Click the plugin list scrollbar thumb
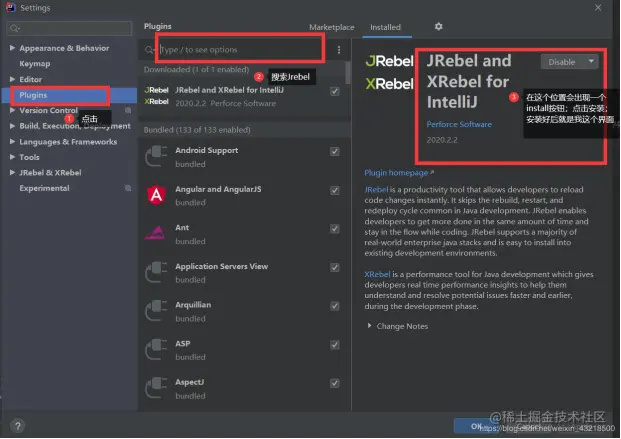This screenshot has width=621, height=439. click(347, 73)
